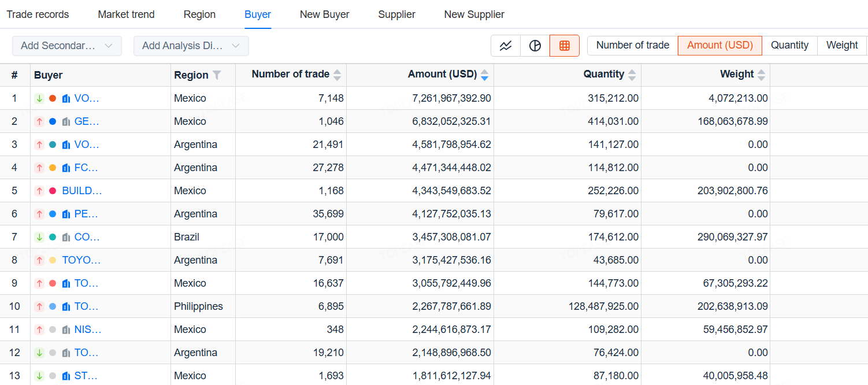
Task: Click the orange color dot in row 1
Action: [53, 98]
